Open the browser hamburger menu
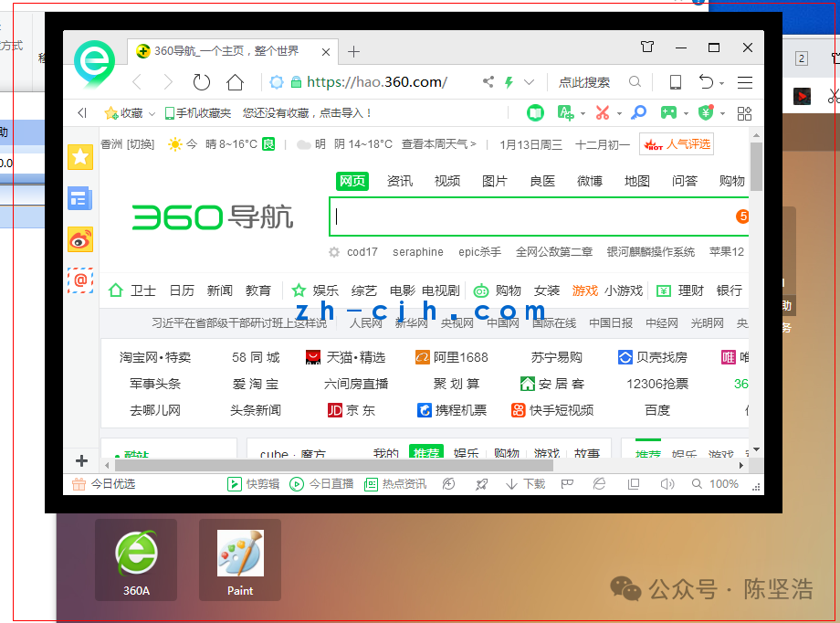This screenshot has height=623, width=840. pos(745,82)
